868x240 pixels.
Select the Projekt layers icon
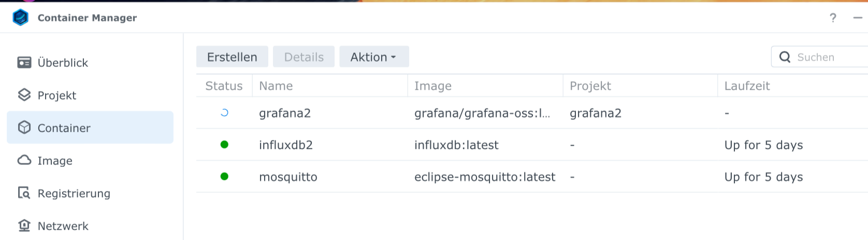24,95
